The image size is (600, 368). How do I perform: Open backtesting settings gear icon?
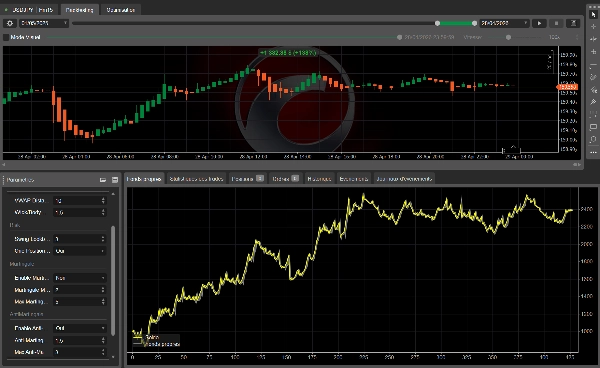[10, 23]
